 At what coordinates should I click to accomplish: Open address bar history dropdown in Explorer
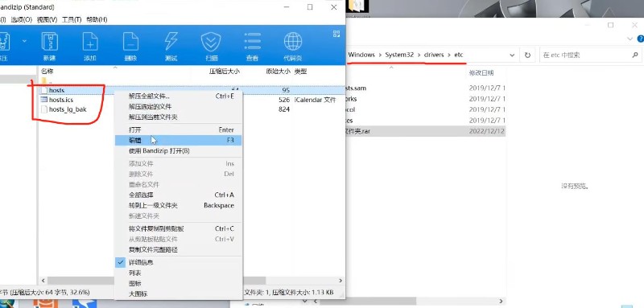[512, 55]
